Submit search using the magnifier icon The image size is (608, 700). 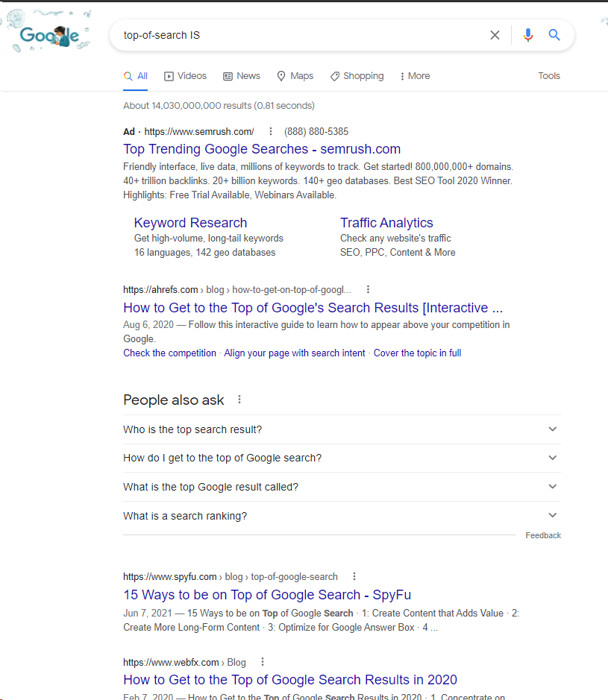pyautogui.click(x=554, y=35)
